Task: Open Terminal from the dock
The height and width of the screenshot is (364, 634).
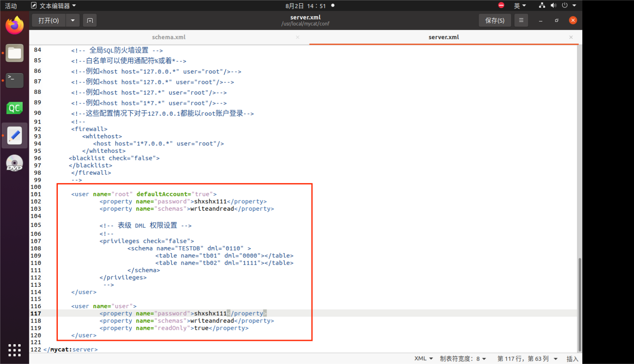Action: coord(14,80)
